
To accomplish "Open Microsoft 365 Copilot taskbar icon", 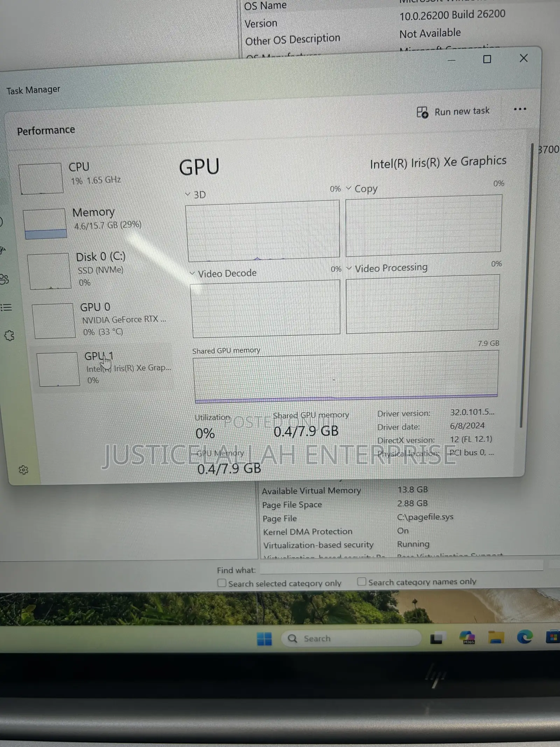I will coord(467,637).
